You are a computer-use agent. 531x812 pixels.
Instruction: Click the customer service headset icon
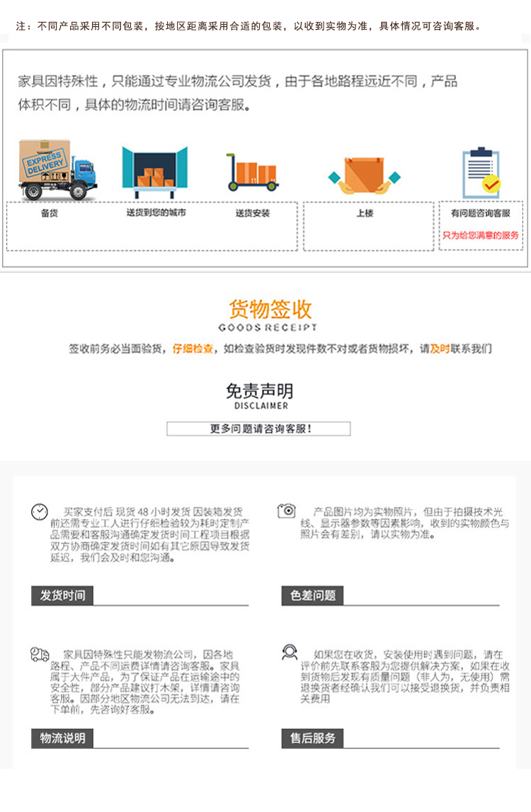coord(290,652)
